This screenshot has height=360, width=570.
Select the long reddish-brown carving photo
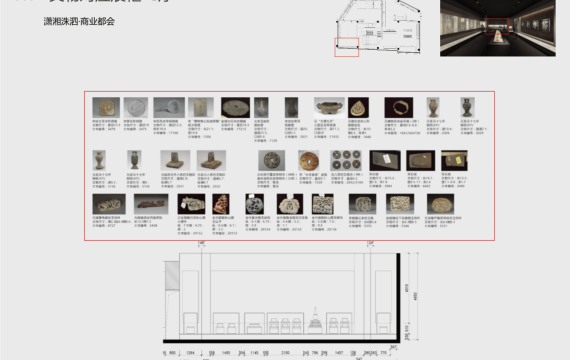pyautogui.click(x=151, y=204)
